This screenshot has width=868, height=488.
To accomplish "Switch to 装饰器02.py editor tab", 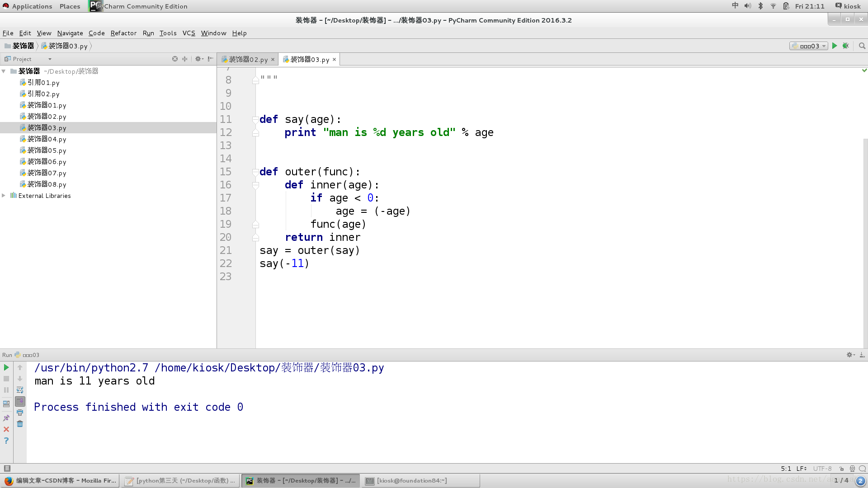I will point(248,60).
